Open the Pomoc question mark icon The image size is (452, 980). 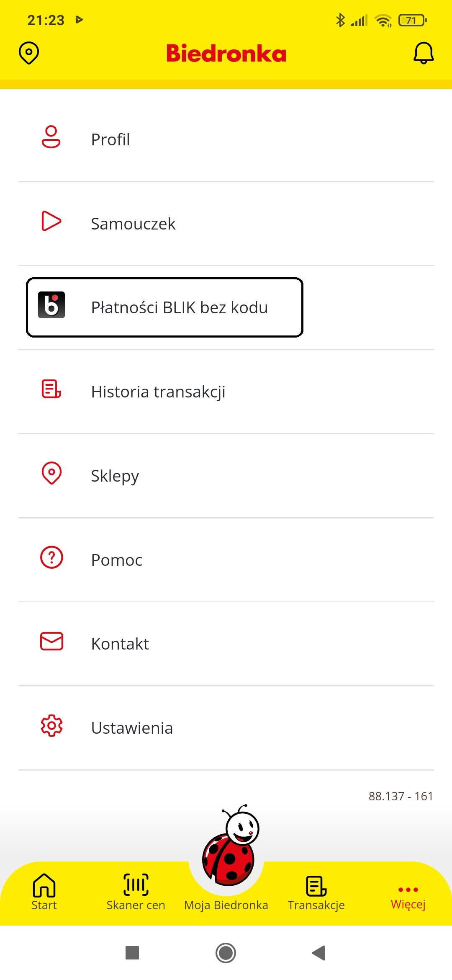51,558
